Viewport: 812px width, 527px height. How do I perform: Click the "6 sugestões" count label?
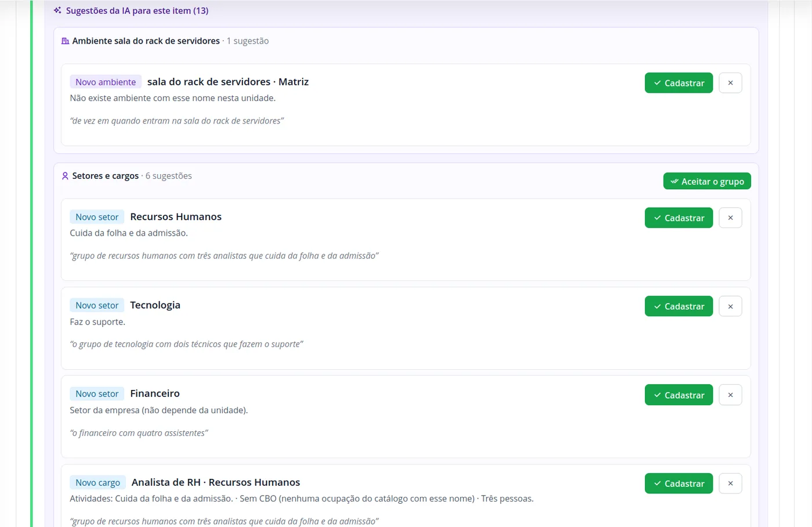click(x=169, y=176)
